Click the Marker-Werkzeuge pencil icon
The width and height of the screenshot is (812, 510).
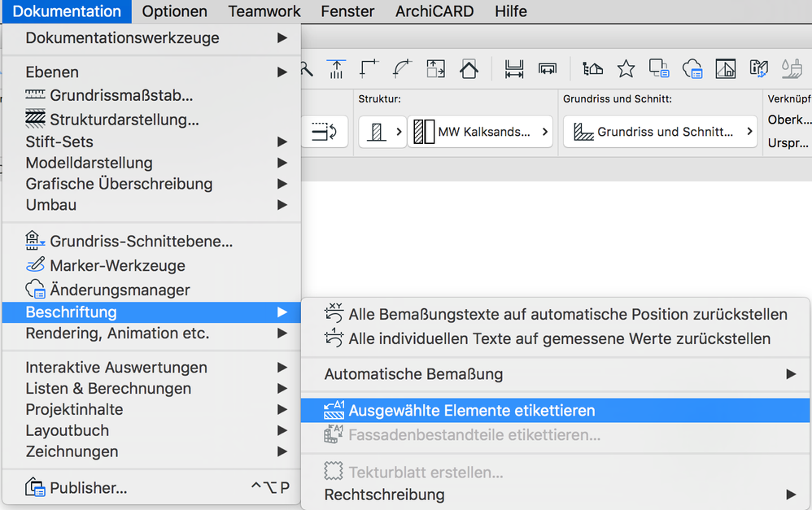[35, 264]
